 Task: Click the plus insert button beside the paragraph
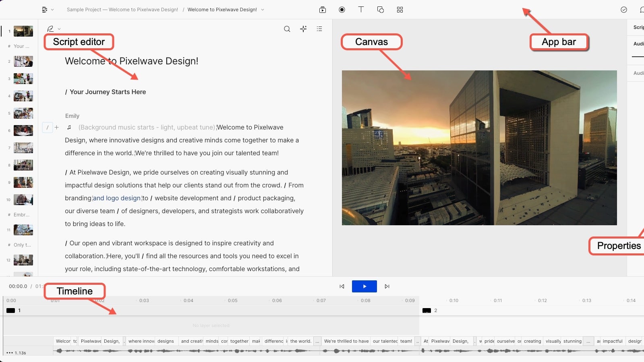[x=57, y=128]
